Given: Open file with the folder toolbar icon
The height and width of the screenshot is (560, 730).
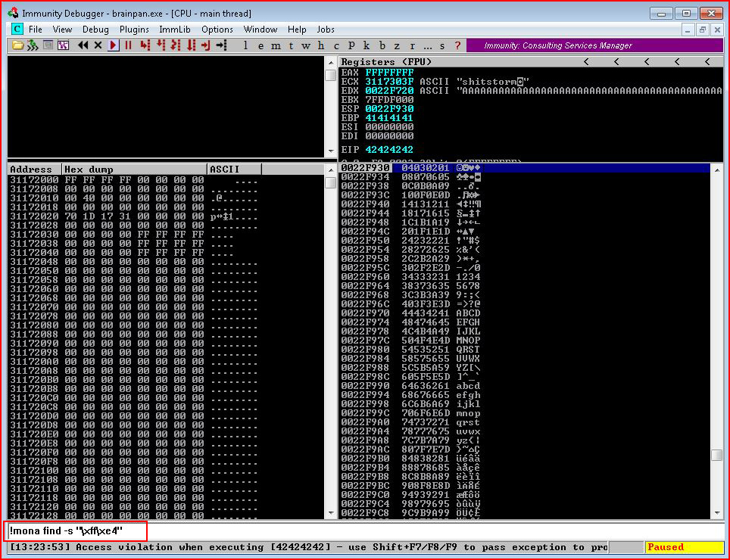Looking at the screenshot, I should [17, 45].
